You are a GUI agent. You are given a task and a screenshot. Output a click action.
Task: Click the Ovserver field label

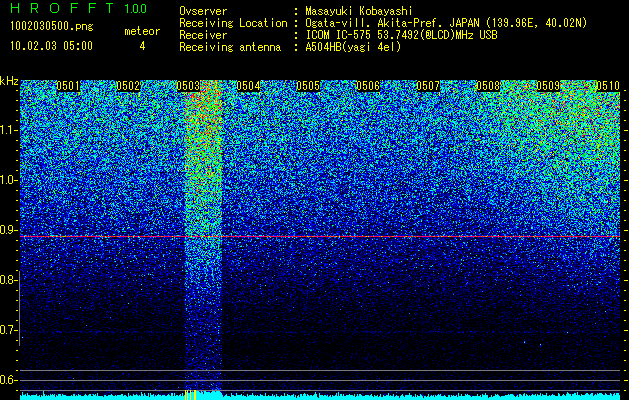coord(203,11)
